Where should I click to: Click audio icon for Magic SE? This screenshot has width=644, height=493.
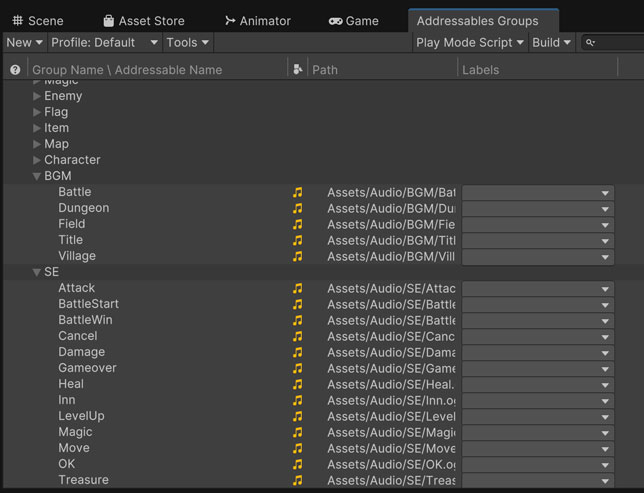pos(298,433)
